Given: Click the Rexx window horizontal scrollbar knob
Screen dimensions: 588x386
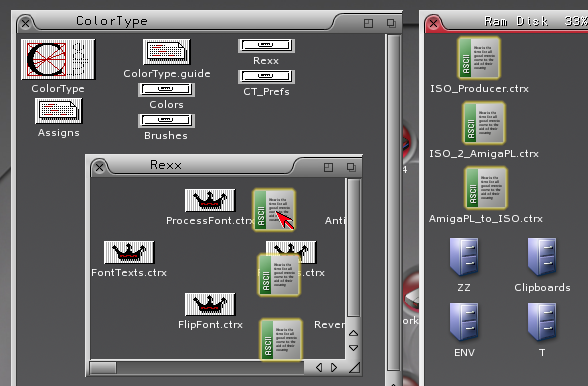Looking at the screenshot, I should (x=103, y=368).
